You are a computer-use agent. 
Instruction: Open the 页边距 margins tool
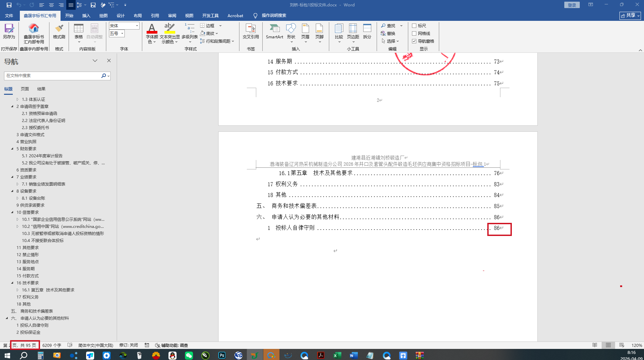pyautogui.click(x=353, y=33)
